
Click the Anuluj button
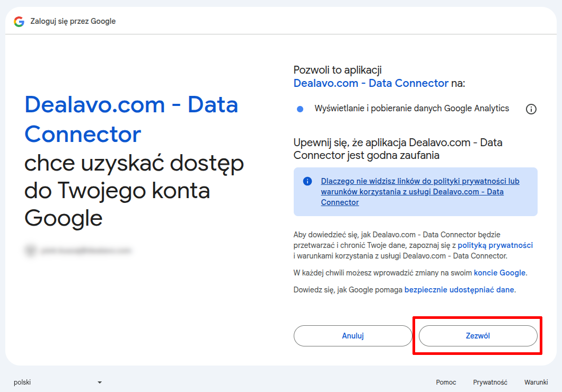(x=353, y=336)
